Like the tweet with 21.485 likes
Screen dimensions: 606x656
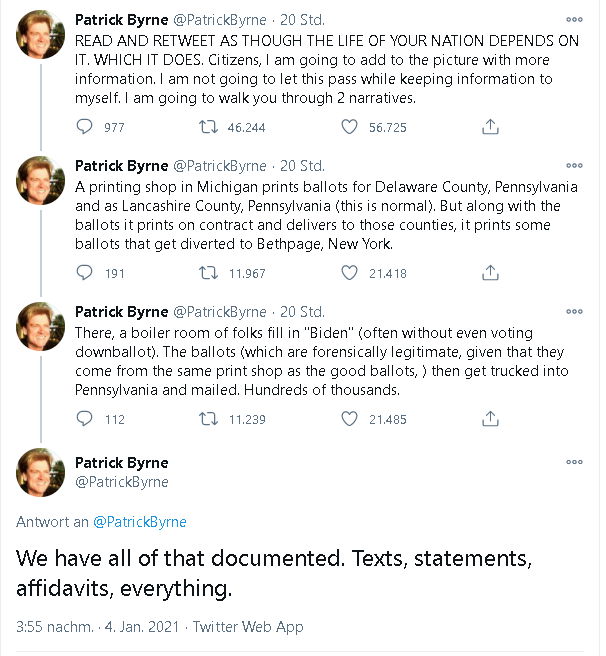[350, 419]
